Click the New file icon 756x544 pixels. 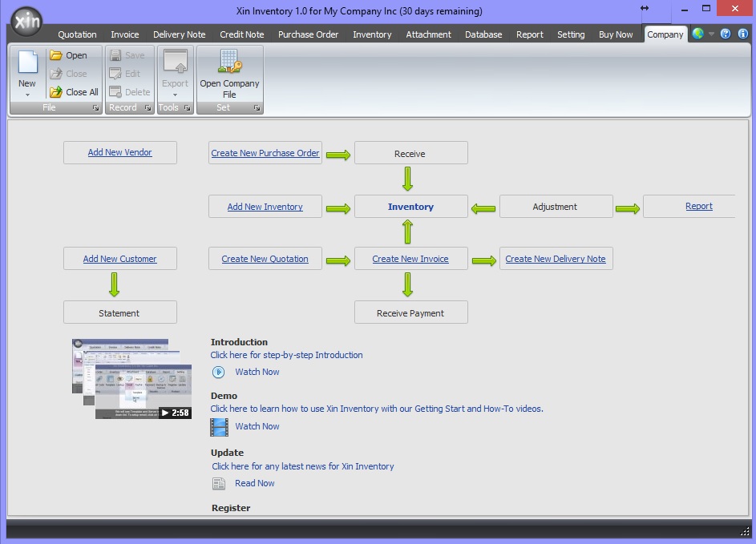(x=27, y=64)
